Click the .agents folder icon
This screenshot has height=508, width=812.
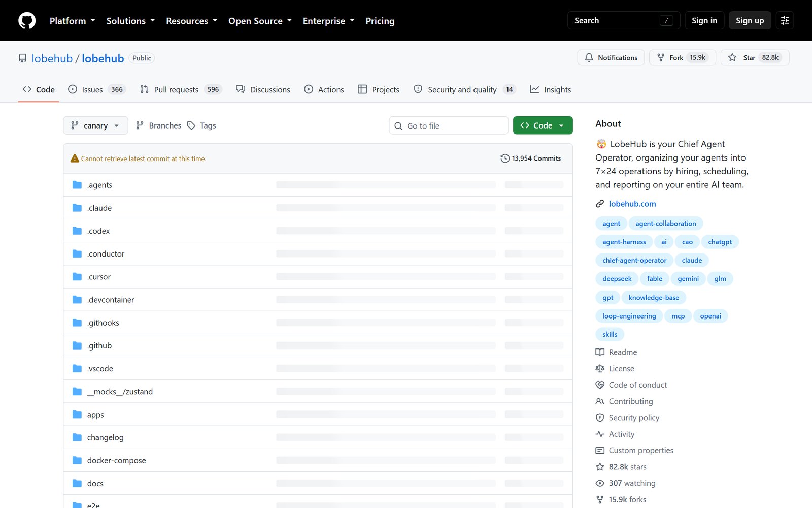click(x=77, y=185)
